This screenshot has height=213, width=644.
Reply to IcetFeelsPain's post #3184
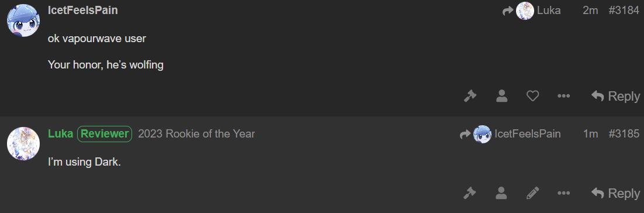pos(615,96)
